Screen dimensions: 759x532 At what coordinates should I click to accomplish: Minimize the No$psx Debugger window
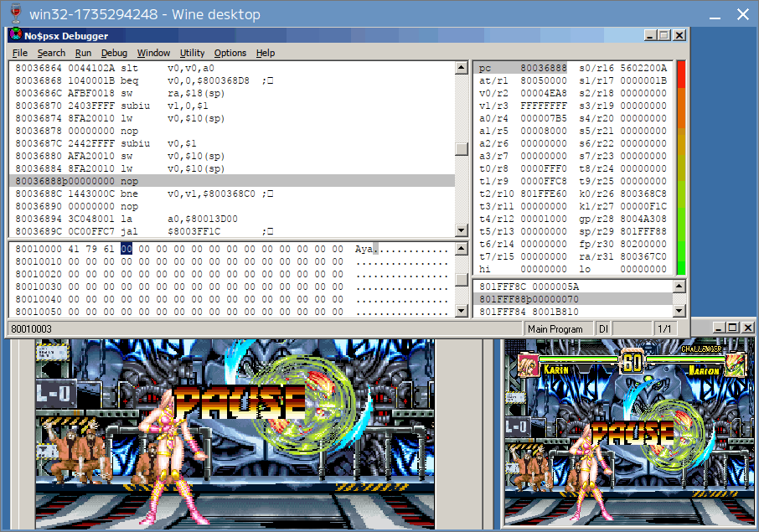pyautogui.click(x=650, y=35)
